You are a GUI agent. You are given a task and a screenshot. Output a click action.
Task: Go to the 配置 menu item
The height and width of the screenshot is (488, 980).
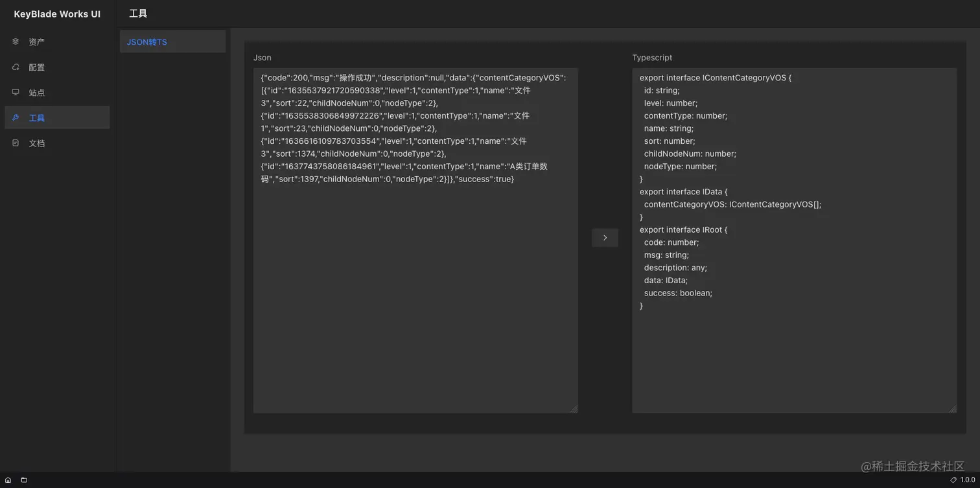[x=37, y=67]
